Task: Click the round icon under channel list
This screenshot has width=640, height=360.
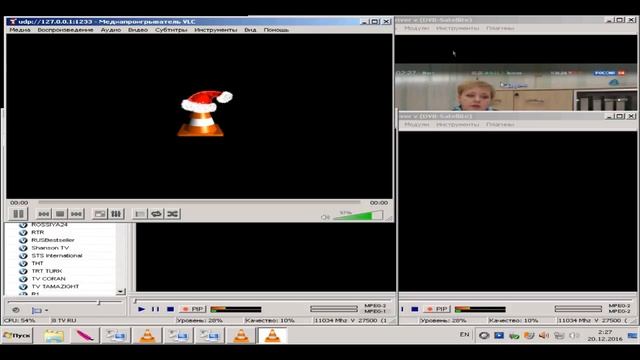Action: 16,310
